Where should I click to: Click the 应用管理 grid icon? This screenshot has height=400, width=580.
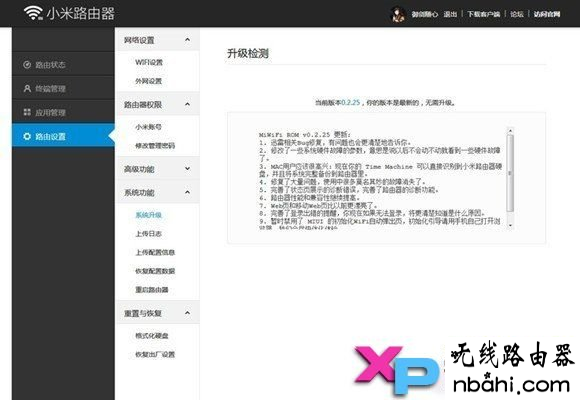point(27,112)
